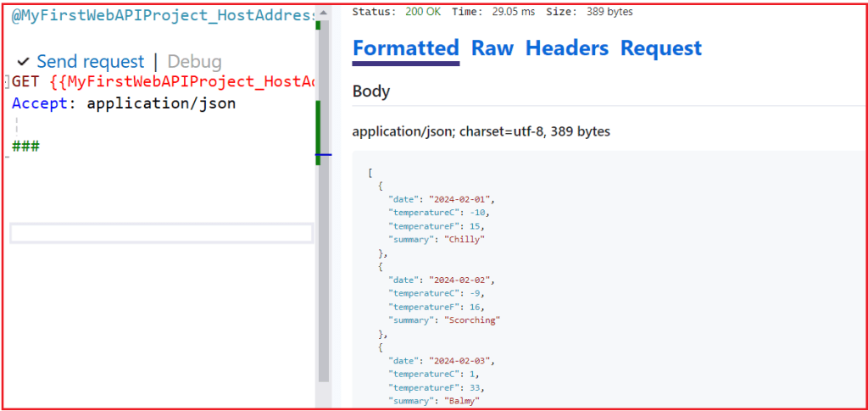Click the Debug link
This screenshot has width=868, height=411.
tap(194, 61)
